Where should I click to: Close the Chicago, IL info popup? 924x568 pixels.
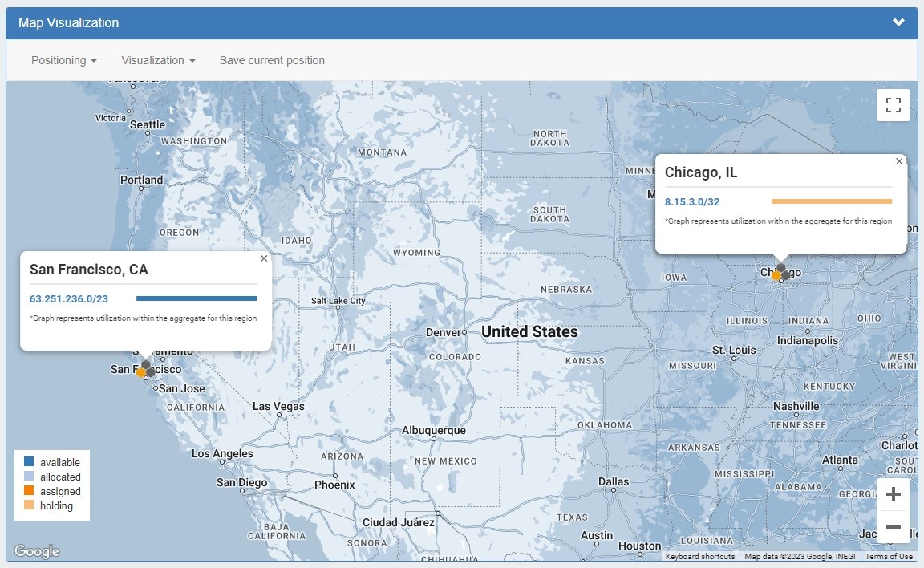point(899,161)
